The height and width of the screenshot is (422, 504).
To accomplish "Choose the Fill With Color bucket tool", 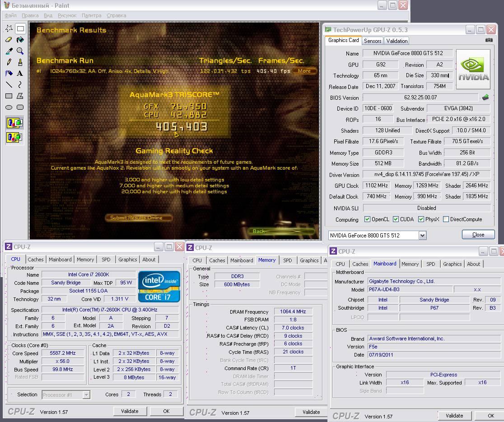I will tap(20, 40).
